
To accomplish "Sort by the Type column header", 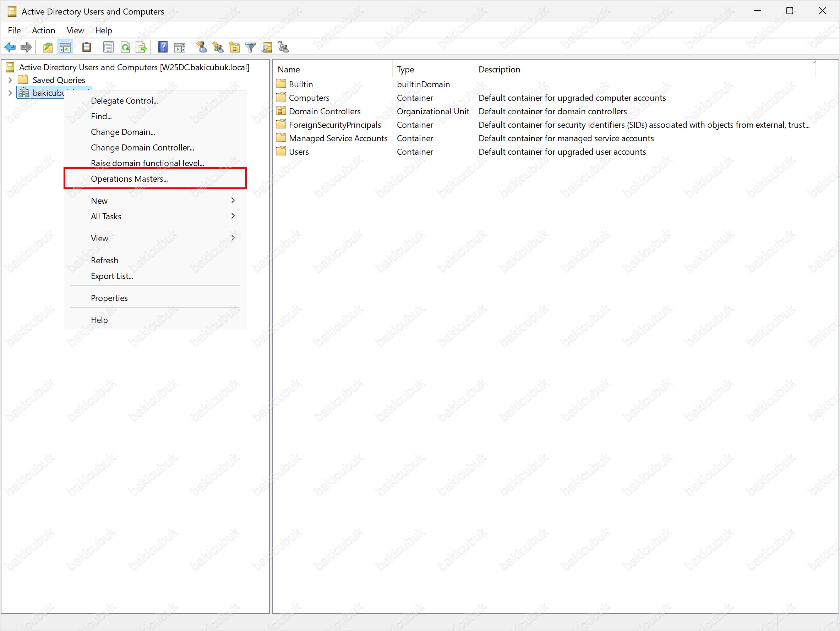I will pyautogui.click(x=433, y=70).
